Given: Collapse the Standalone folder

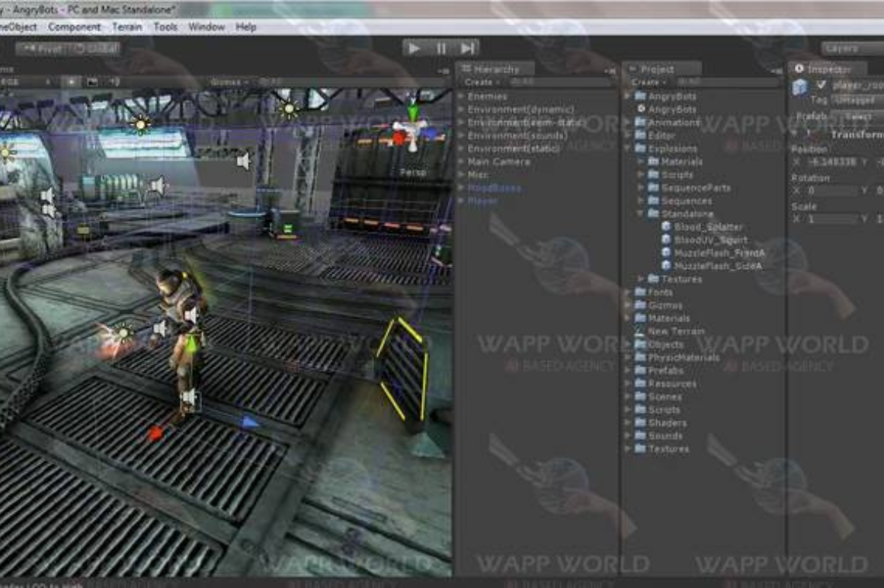Looking at the screenshot, I should point(642,214).
